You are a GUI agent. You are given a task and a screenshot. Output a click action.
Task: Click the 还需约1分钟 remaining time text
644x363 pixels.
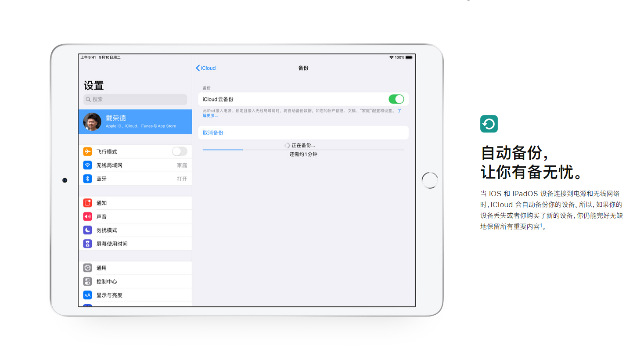[303, 155]
